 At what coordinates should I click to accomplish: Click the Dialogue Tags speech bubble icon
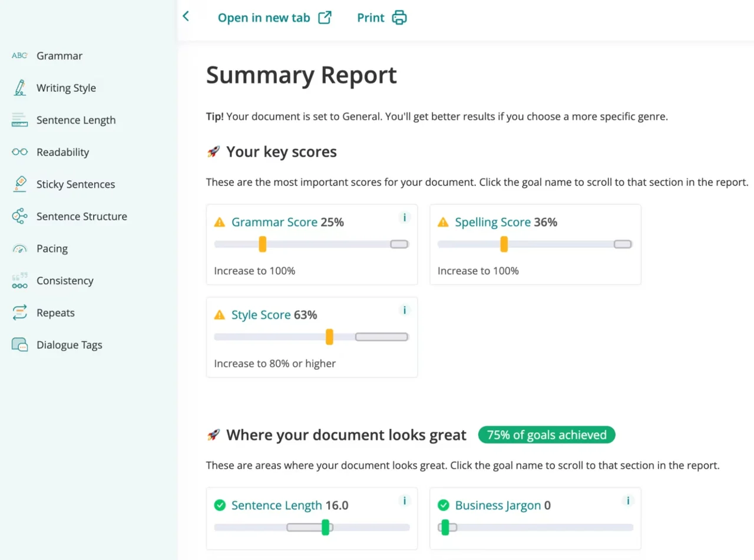(19, 344)
